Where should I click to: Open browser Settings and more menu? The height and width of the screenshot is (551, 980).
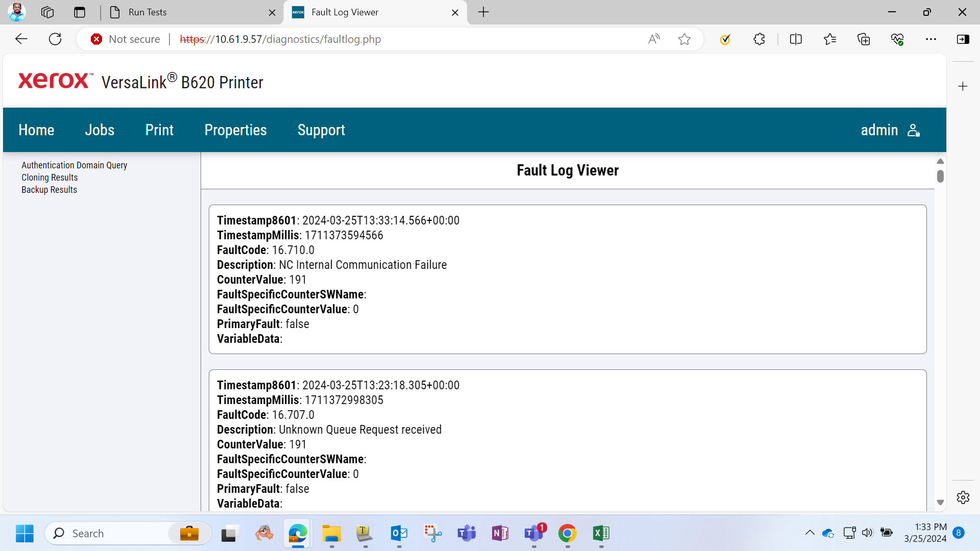931,39
